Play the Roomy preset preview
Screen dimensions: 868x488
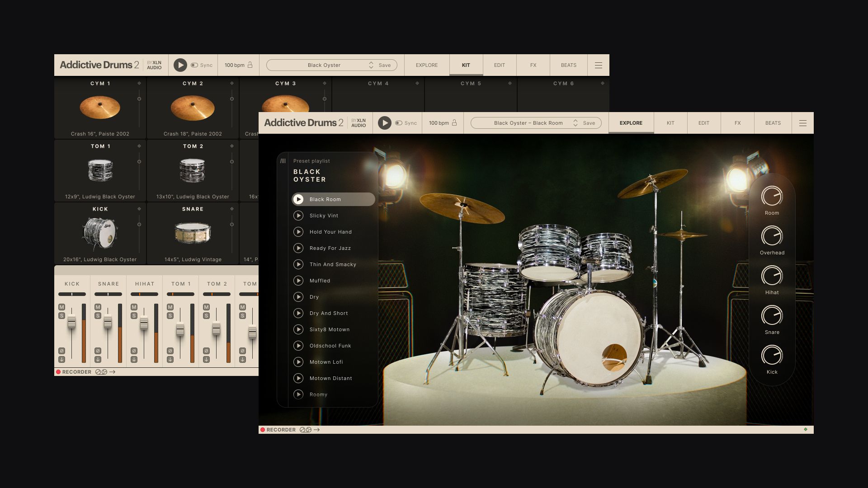click(298, 394)
